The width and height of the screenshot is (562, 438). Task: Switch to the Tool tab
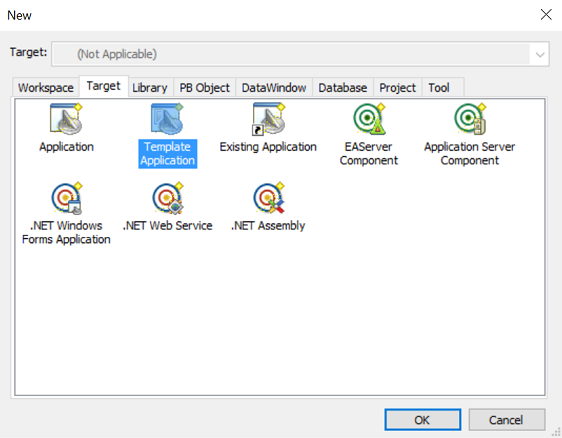pyautogui.click(x=439, y=87)
